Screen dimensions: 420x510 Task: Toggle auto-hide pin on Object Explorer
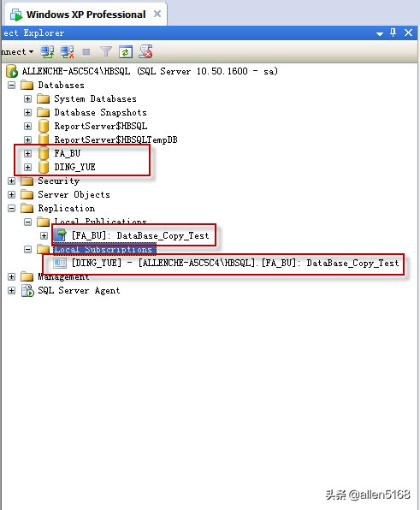tap(393, 33)
